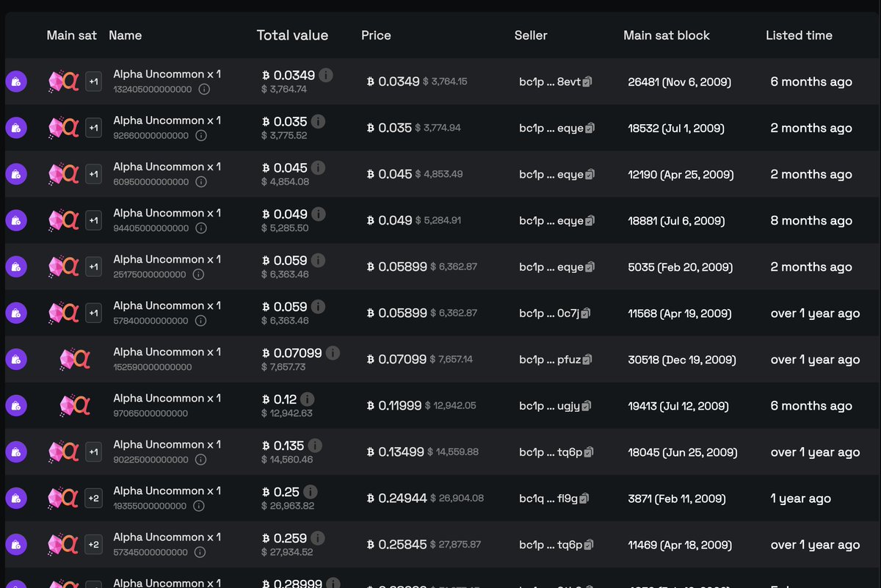Click listed time '1 year ago'
The image size is (881, 588).
pyautogui.click(x=801, y=498)
